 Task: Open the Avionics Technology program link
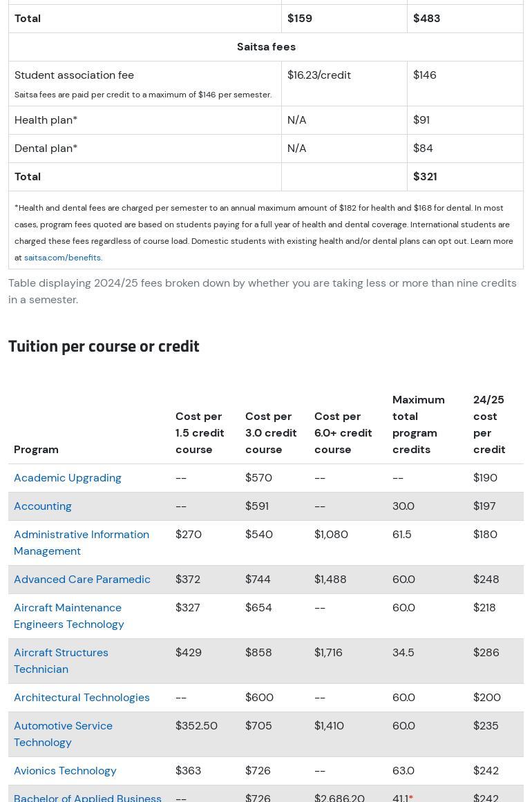click(x=65, y=771)
